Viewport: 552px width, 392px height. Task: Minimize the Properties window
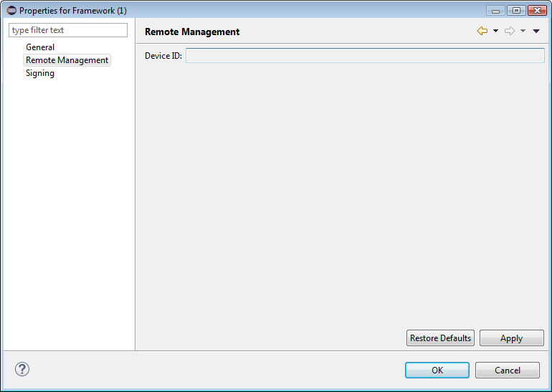(x=496, y=10)
